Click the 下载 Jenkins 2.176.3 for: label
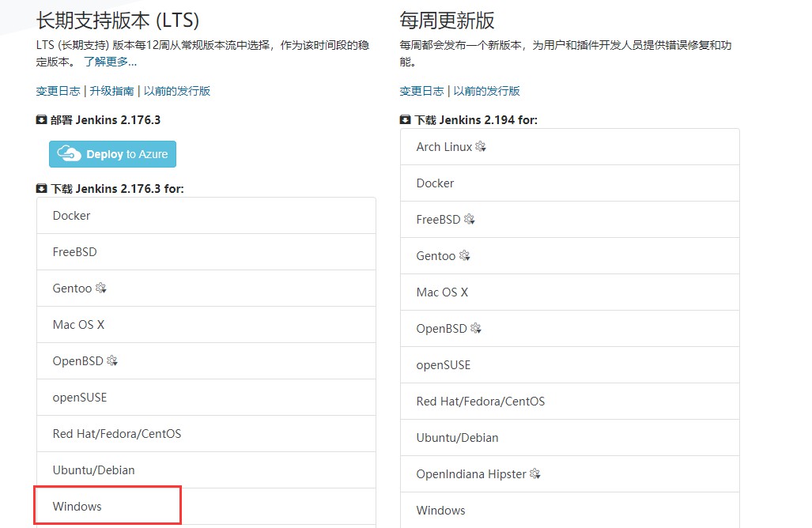Image resolution: width=812 pixels, height=528 pixels. click(117, 189)
